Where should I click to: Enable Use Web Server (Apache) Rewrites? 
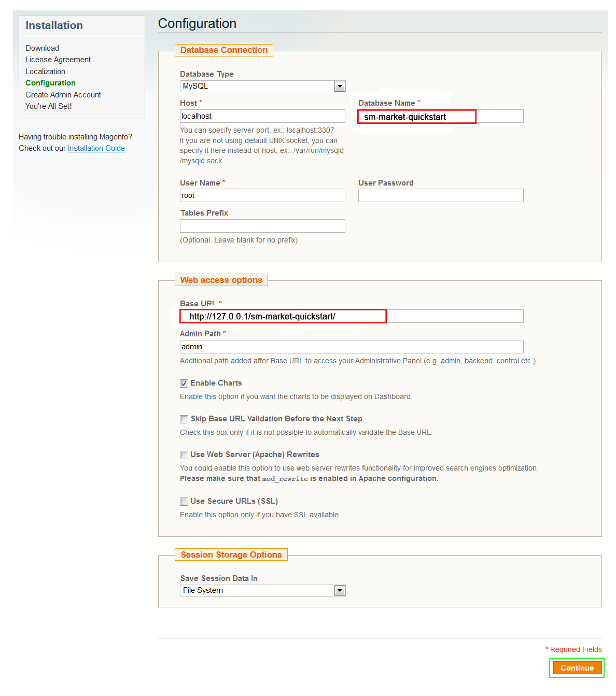tap(184, 455)
